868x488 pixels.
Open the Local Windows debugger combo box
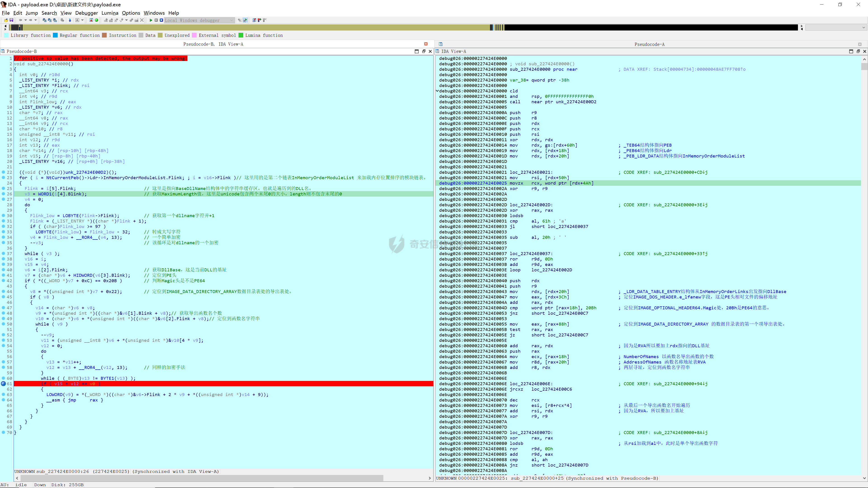pyautogui.click(x=199, y=20)
